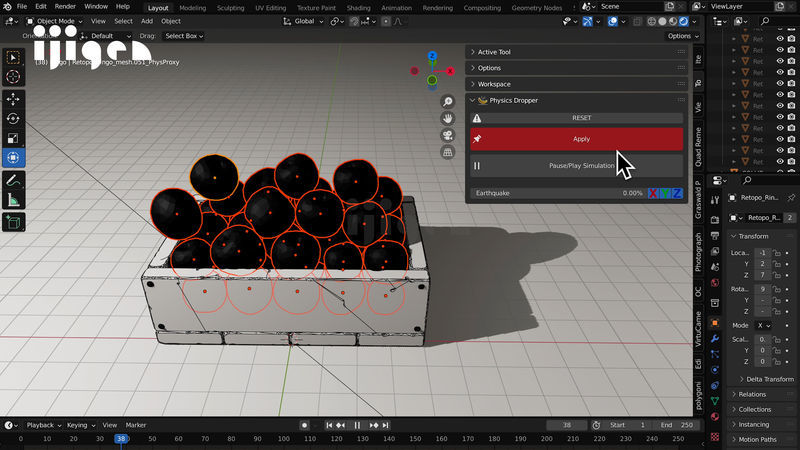Click the pan view hand icon

[447, 118]
